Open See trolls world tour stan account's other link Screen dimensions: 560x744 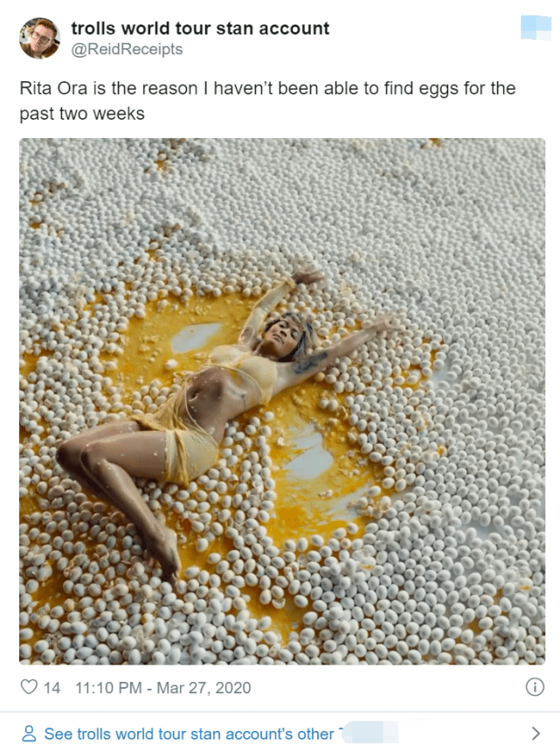point(190,734)
